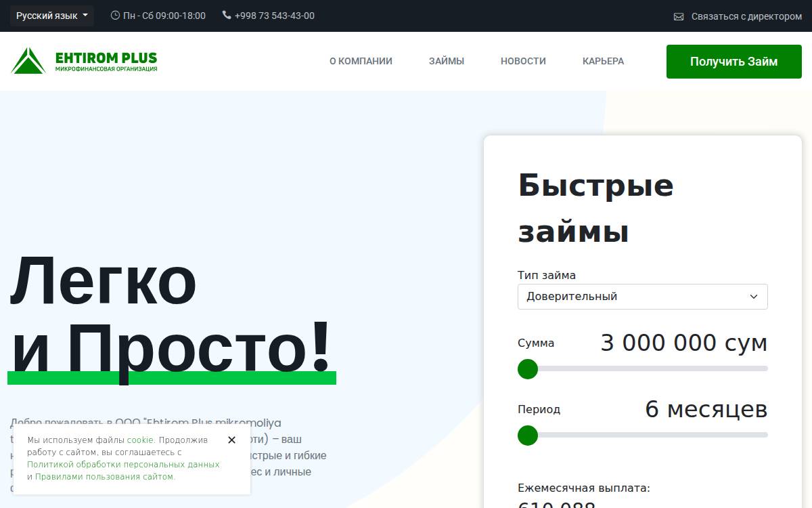Open the Русский язык language dropdown
Screen dimensions: 812x508
coord(52,16)
